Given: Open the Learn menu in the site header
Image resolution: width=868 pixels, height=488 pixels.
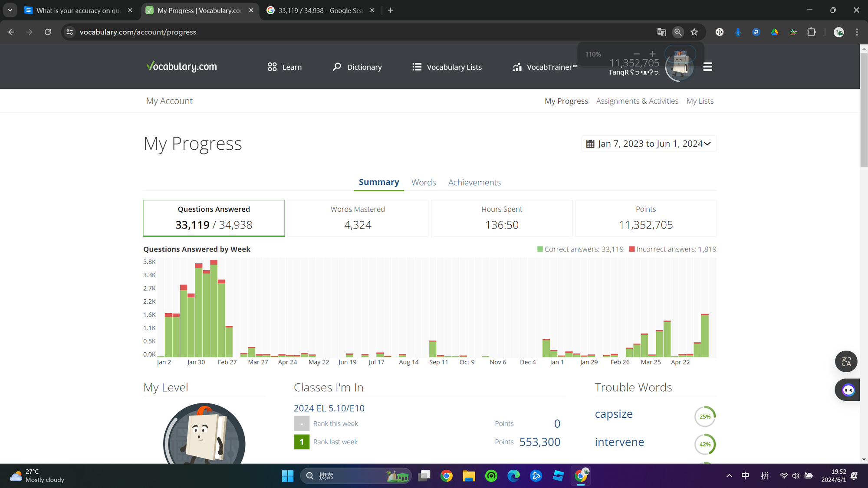Looking at the screenshot, I should (285, 67).
